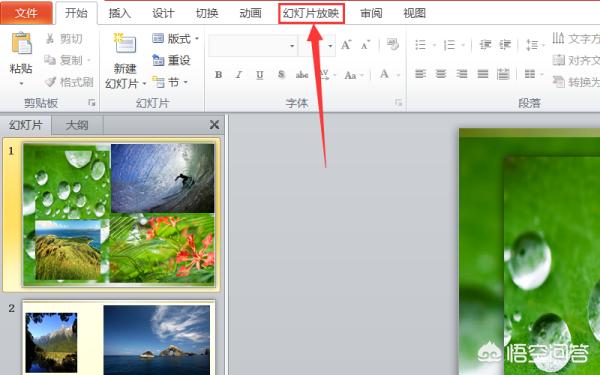The height and width of the screenshot is (375, 600).
Task: Expand the 新建幻灯片 dropdown arrow
Action: coord(144,83)
